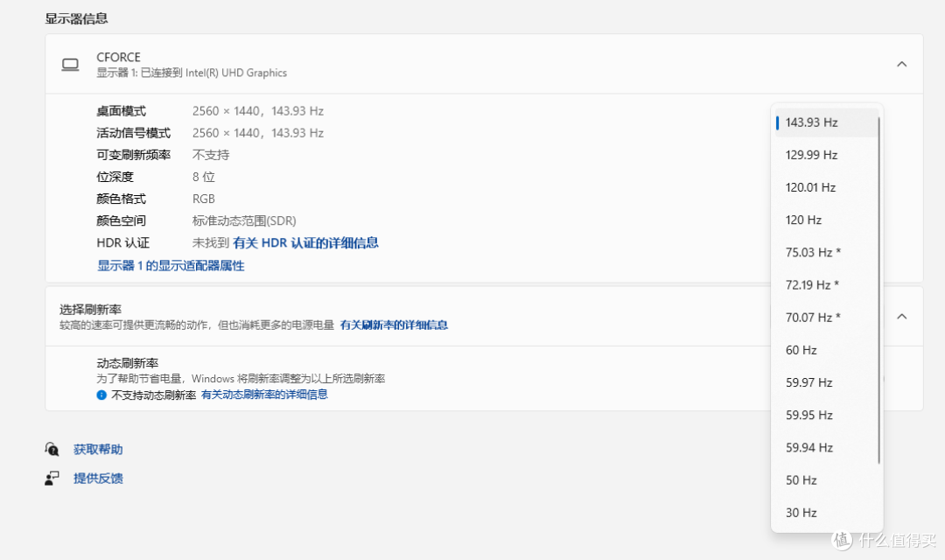
Task: Click the 提供反馈 link
Action: point(98,478)
